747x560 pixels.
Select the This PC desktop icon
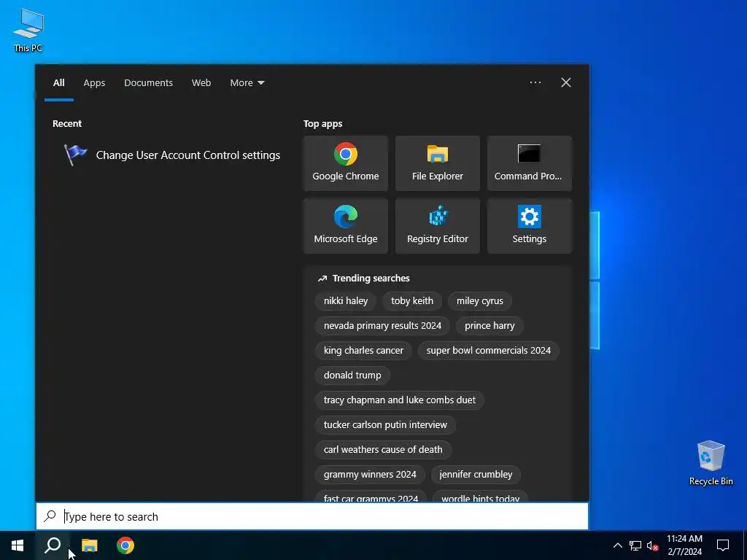click(28, 31)
